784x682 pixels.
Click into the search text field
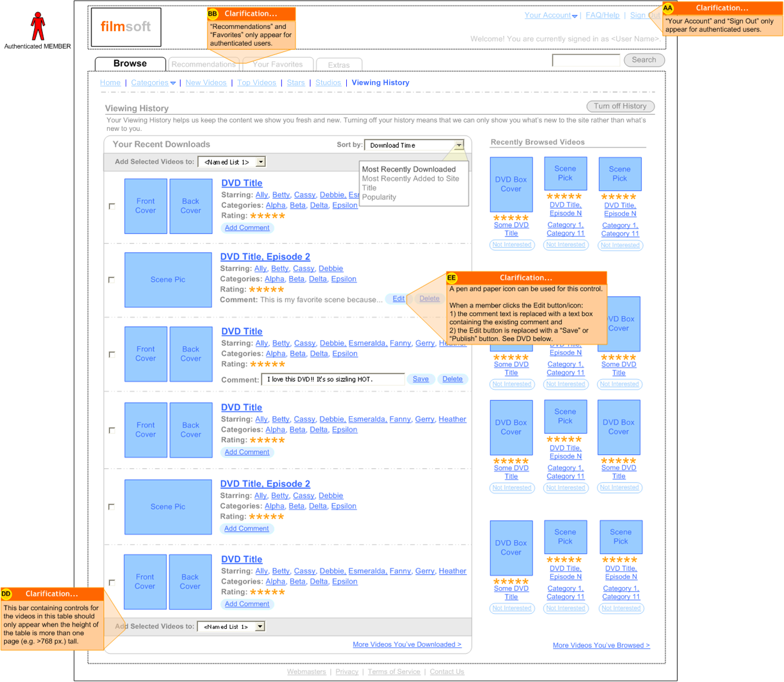(x=586, y=60)
